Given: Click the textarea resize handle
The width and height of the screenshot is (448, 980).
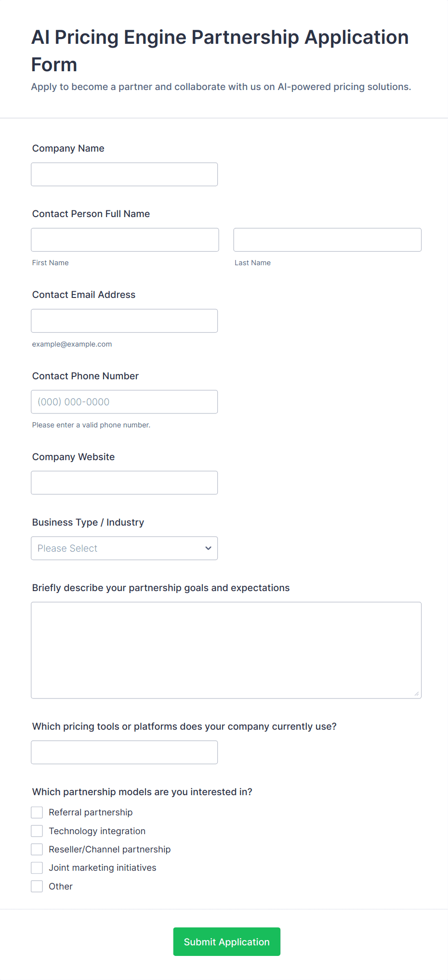Looking at the screenshot, I should (x=417, y=694).
